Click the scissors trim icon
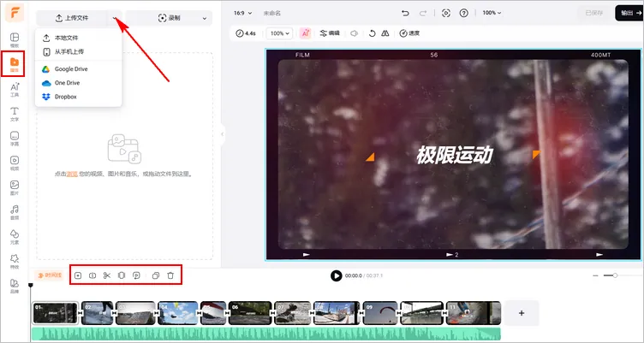 (x=107, y=275)
